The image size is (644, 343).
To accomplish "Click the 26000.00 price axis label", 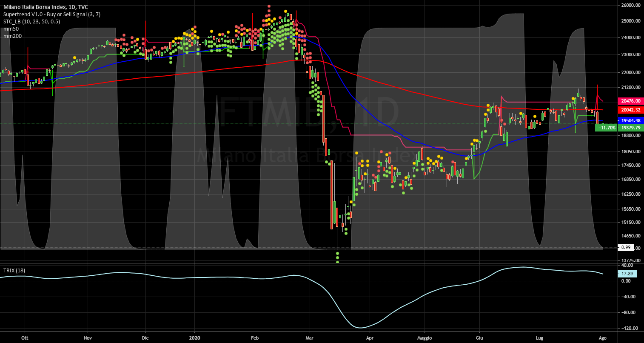I will pyautogui.click(x=630, y=5).
